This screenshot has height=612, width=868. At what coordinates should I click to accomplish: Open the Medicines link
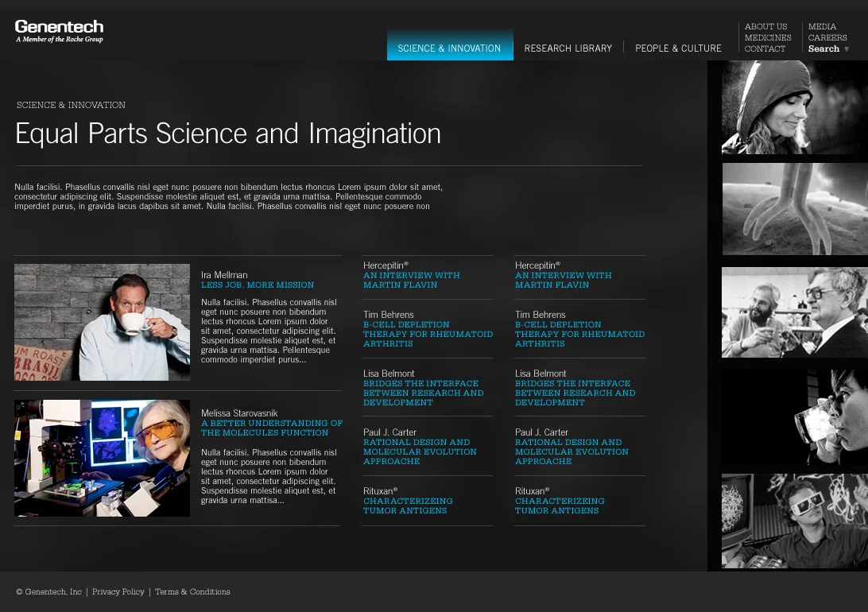768,37
